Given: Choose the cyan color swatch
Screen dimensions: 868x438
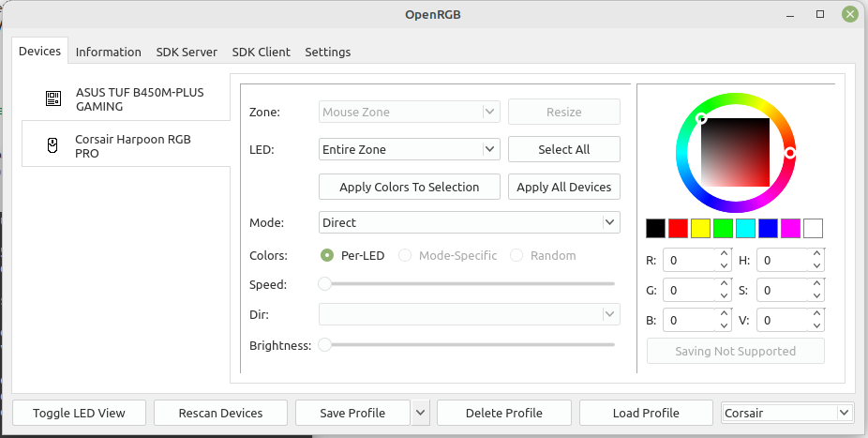Looking at the screenshot, I should point(745,228).
